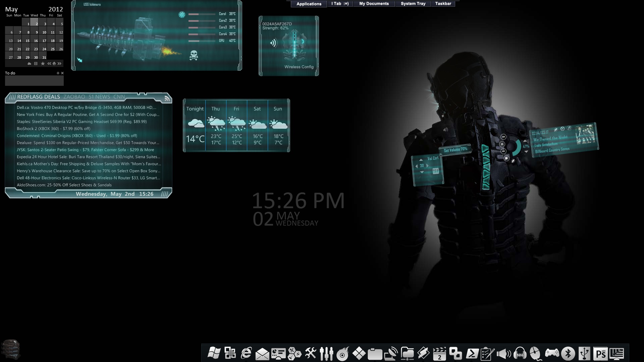Switch to the CNN news tab
Viewport: 644px width, 362px height.
coord(119,97)
